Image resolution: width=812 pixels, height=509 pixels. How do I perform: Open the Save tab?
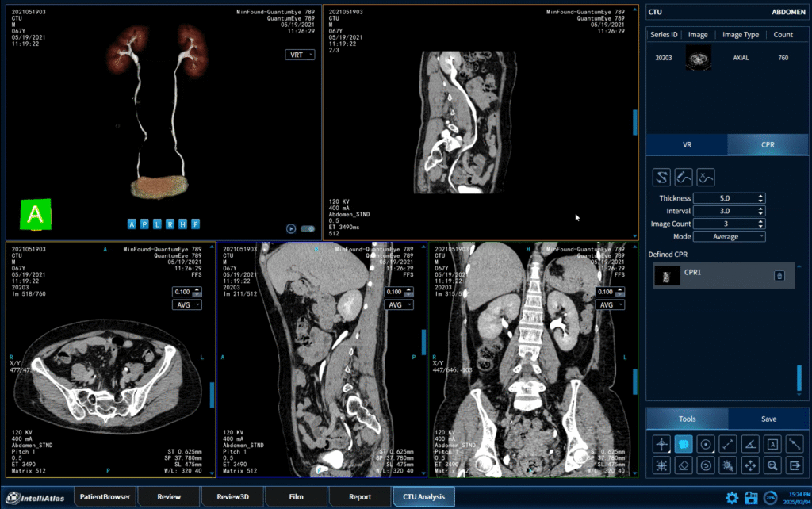[x=768, y=419]
